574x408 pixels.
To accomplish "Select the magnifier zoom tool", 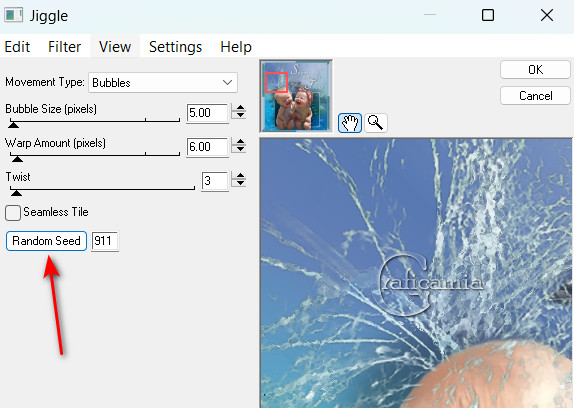I will 376,123.
